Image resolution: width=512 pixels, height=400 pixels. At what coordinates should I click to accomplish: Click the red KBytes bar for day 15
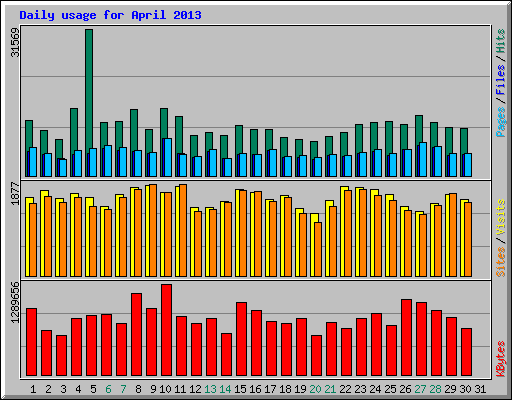pos(241,339)
